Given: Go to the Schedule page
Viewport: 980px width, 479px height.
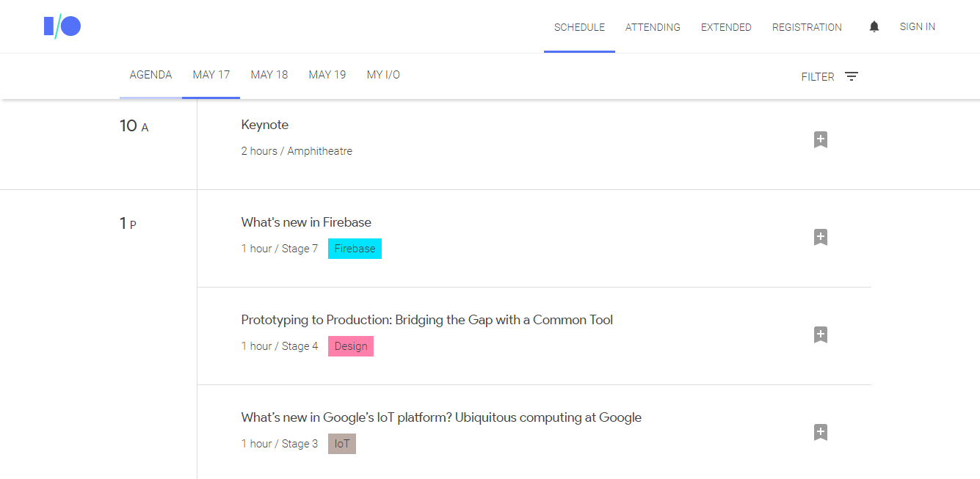Looking at the screenshot, I should point(579,27).
